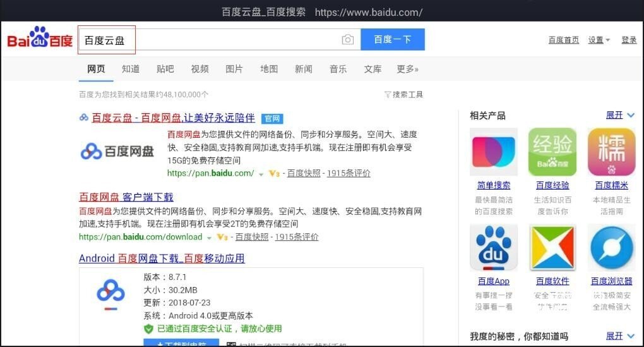
Task: Expand 相关产品 with 展开
Action: point(620,115)
